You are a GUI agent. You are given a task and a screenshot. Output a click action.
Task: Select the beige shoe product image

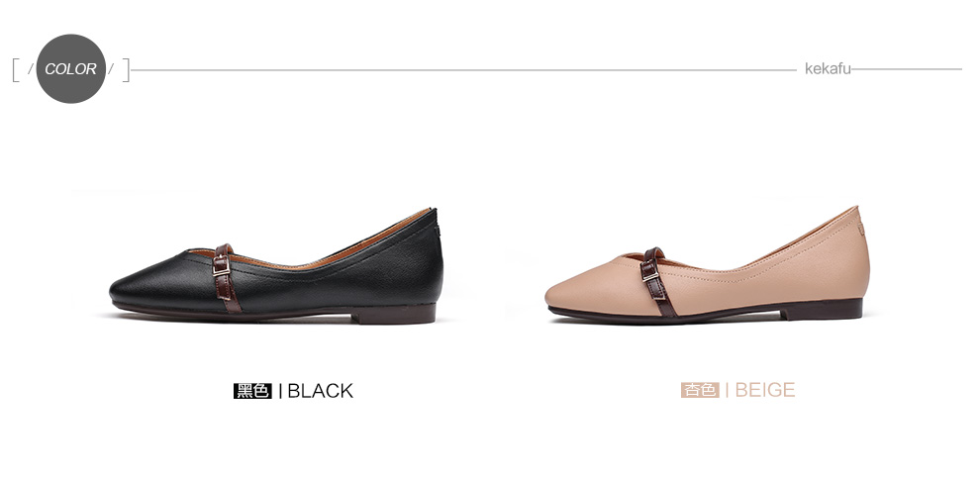point(707,262)
